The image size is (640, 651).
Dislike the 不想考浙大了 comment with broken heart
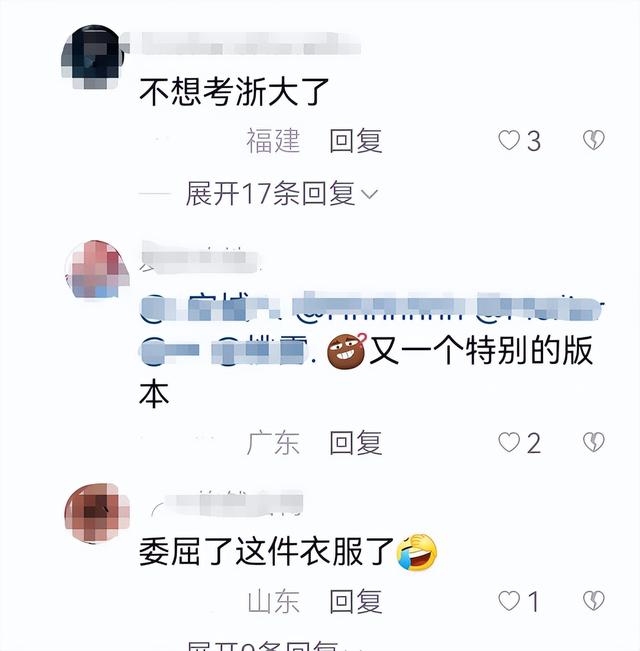(594, 140)
